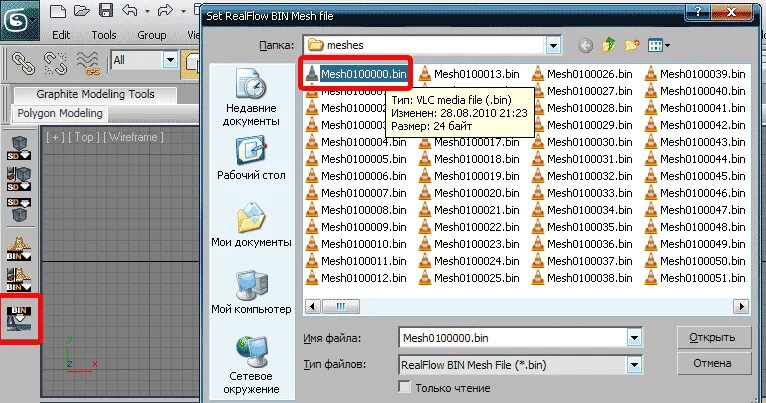Open the Views icon dropdown arrow
This screenshot has width=766, height=403.
667,46
